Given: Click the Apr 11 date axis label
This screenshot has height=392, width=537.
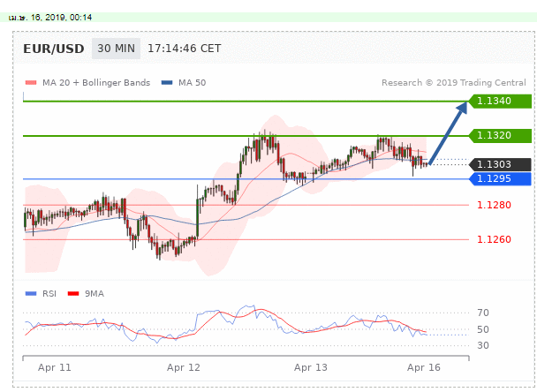Looking at the screenshot, I should pos(55,367).
